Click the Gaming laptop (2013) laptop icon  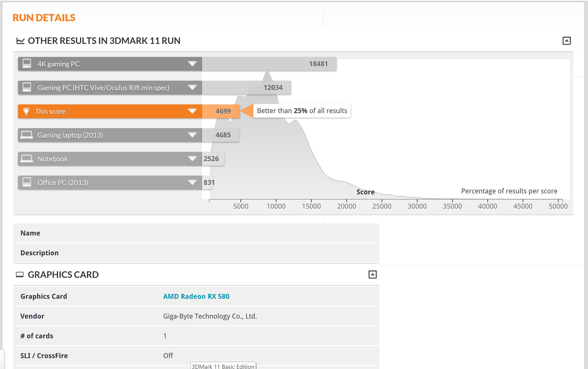tap(26, 135)
